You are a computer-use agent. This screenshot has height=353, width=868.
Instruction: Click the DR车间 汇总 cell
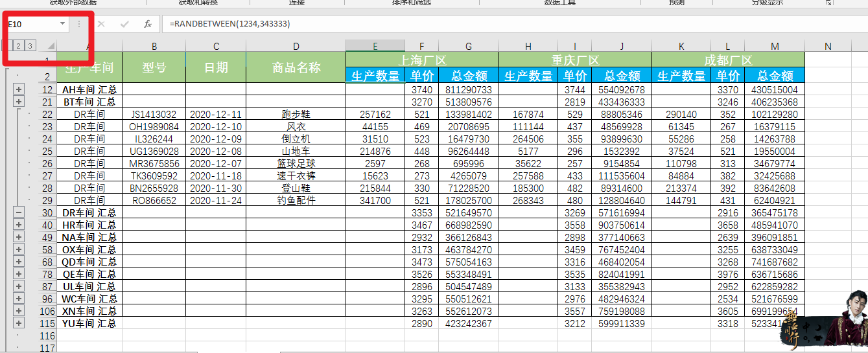[89, 212]
